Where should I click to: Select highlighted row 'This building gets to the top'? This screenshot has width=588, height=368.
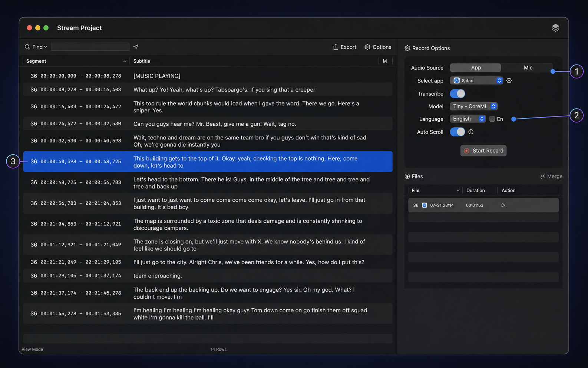(208, 162)
